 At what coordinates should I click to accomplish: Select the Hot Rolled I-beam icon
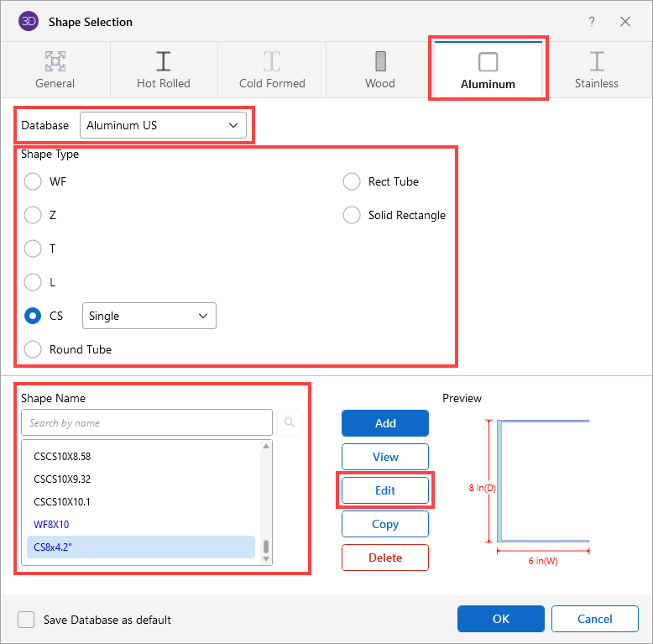click(x=164, y=61)
